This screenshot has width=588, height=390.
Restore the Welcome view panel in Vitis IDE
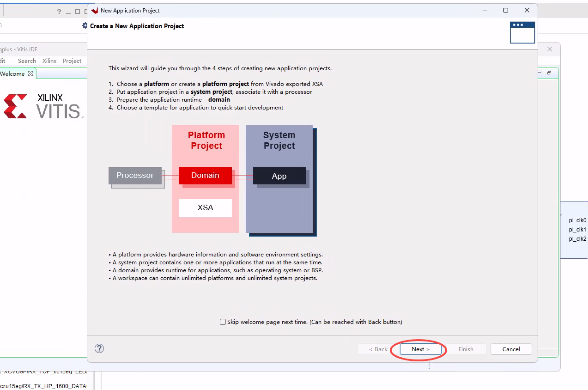click(549, 73)
